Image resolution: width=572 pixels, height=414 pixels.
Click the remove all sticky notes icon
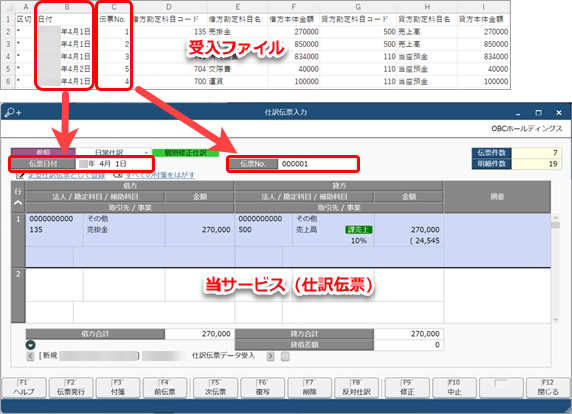coord(117,175)
